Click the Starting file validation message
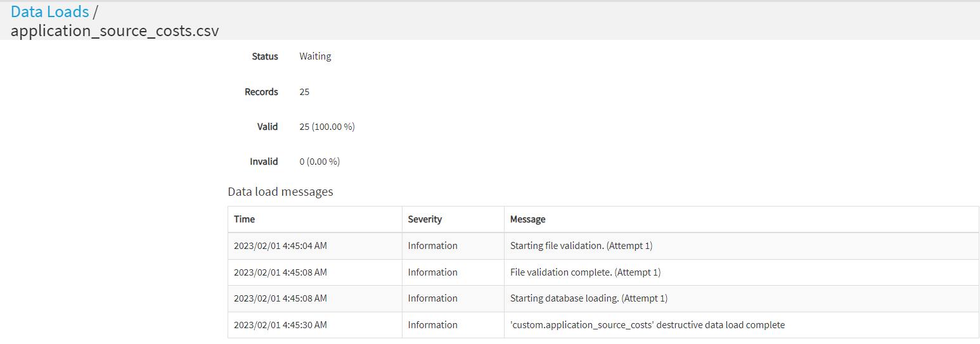 tap(581, 246)
